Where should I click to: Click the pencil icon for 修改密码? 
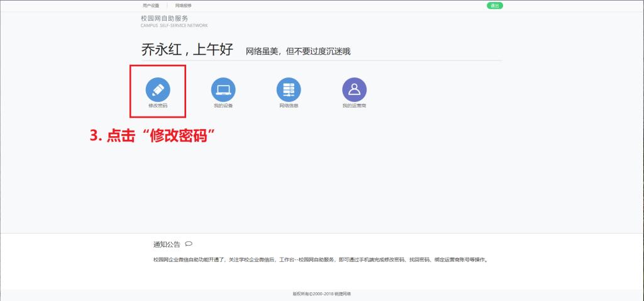(158, 89)
